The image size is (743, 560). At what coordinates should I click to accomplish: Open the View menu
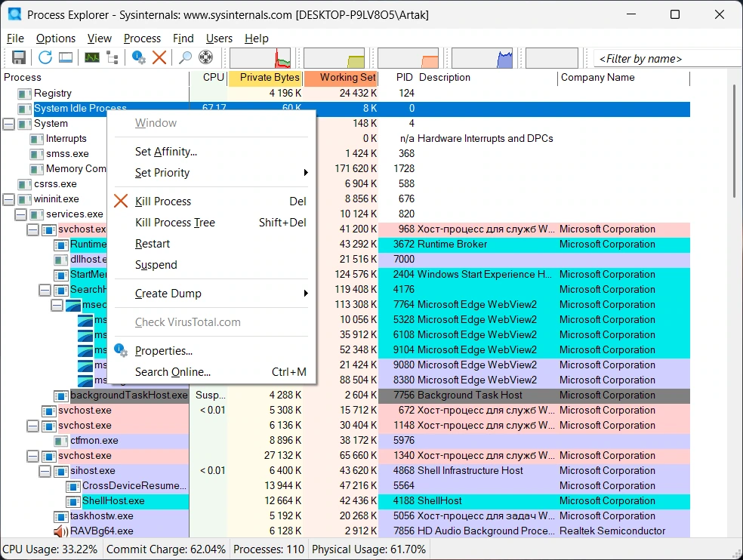100,38
